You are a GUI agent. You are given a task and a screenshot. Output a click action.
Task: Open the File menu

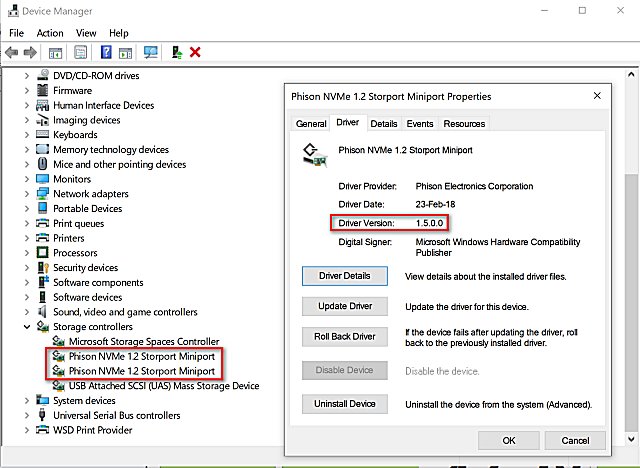(16, 33)
